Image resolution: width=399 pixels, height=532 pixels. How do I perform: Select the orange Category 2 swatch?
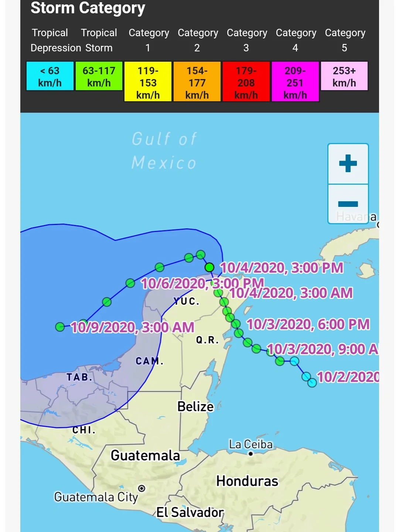(197, 82)
